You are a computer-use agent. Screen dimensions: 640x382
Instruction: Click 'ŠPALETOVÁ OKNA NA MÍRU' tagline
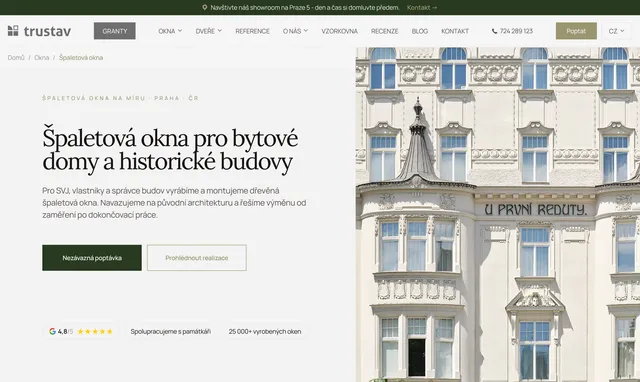coord(120,98)
